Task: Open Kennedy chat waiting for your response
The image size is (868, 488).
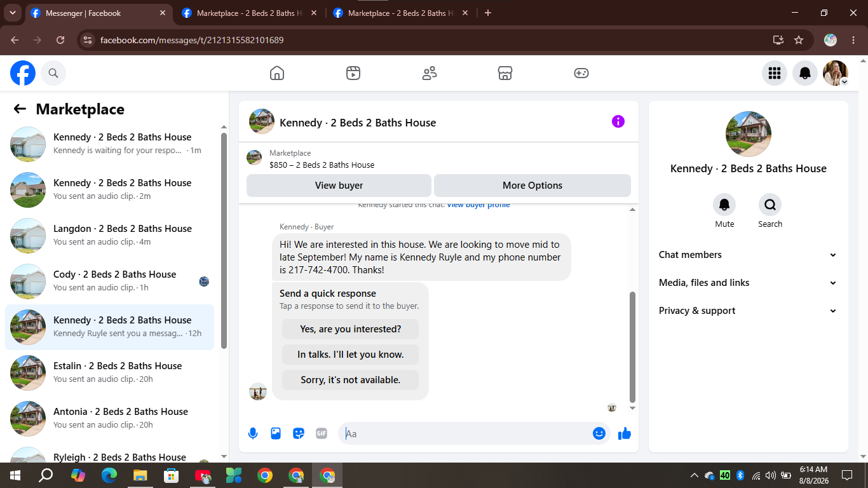Action: [109, 144]
